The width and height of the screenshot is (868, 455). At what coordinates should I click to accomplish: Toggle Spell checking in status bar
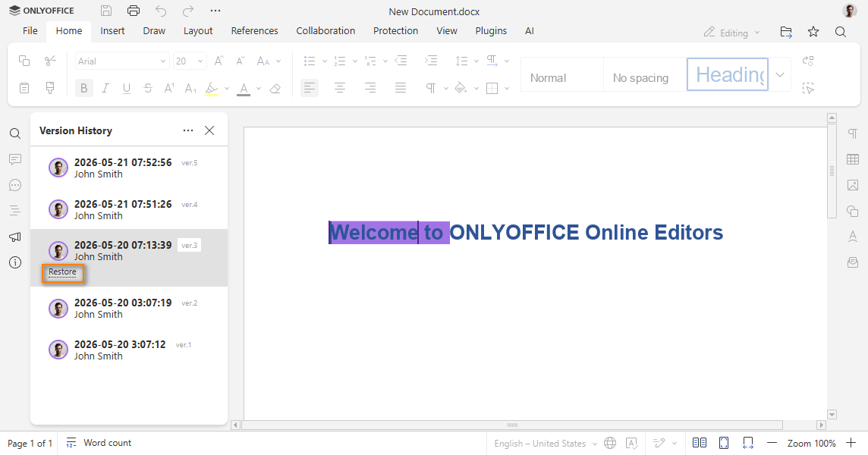(x=631, y=443)
